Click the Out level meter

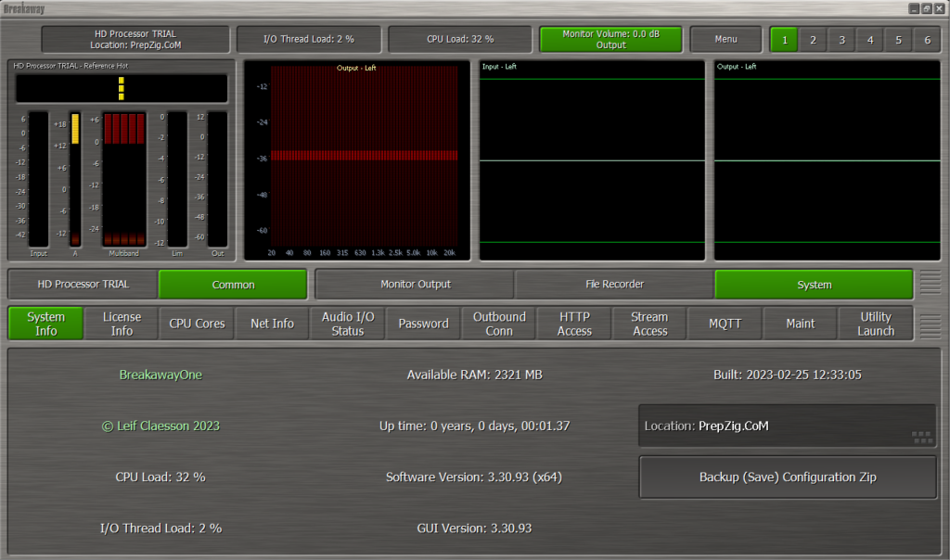tap(217, 179)
